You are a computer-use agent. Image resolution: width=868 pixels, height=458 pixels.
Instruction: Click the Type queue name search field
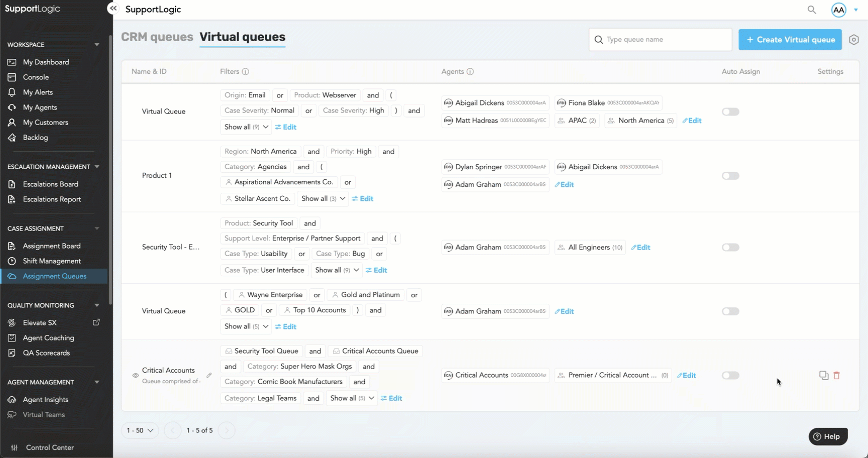(x=661, y=40)
